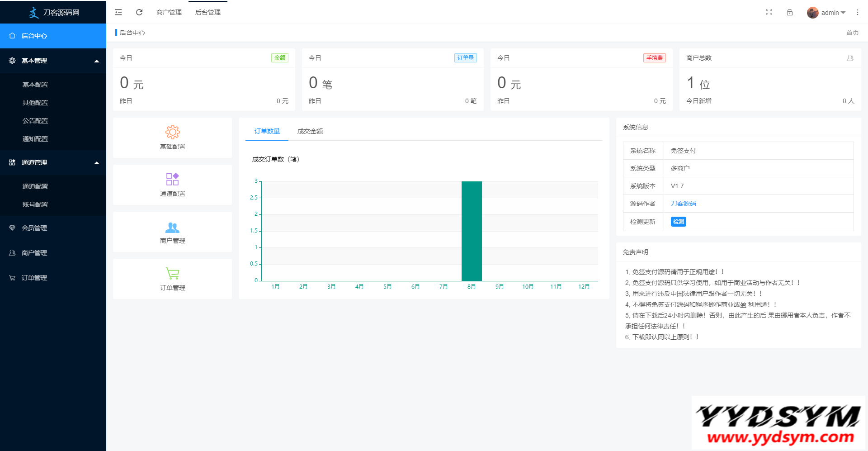
Task: Open 商户管理 people shortcut icon
Action: coord(172,227)
